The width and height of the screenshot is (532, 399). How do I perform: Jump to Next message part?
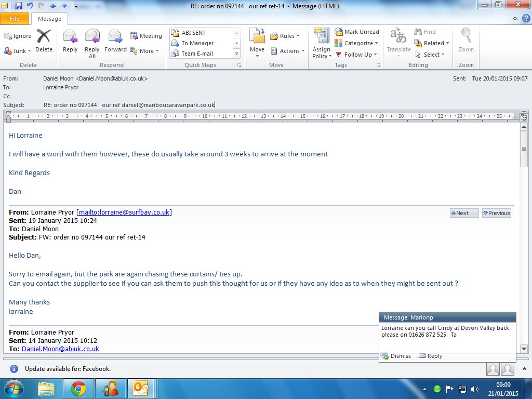(464, 213)
